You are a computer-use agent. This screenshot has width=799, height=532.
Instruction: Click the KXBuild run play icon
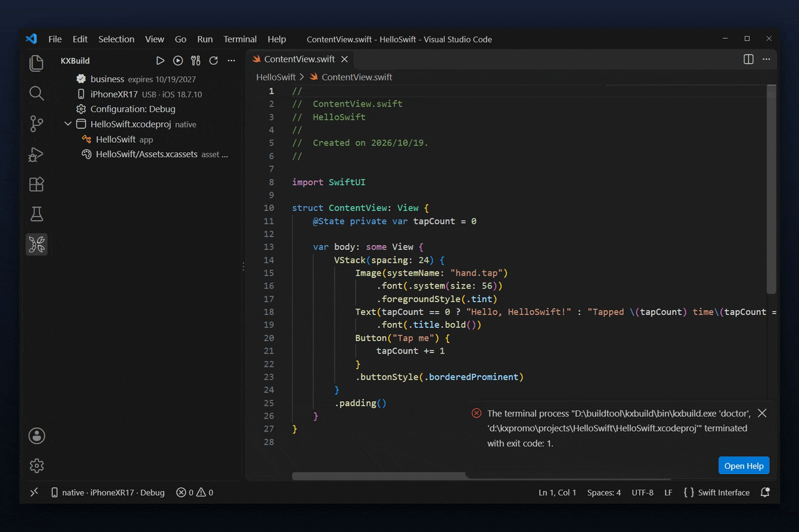point(160,60)
